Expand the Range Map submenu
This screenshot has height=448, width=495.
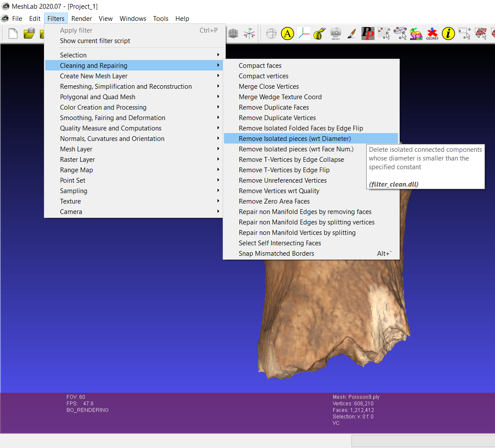point(134,170)
